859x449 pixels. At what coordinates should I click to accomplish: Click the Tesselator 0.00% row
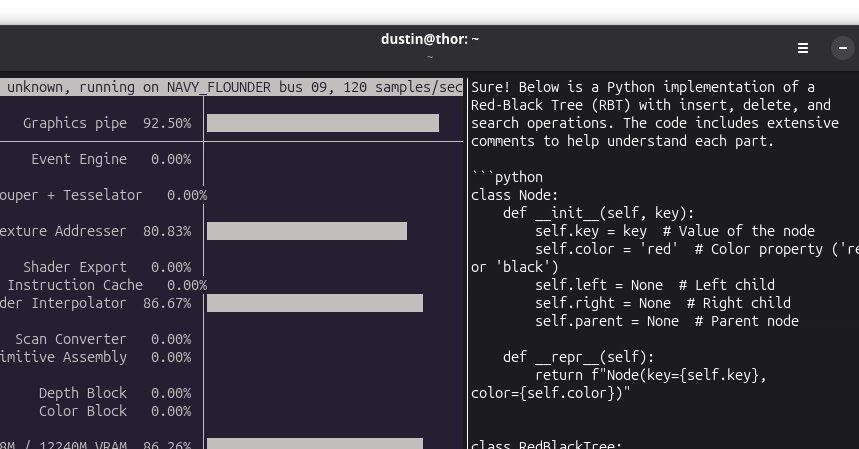point(104,195)
